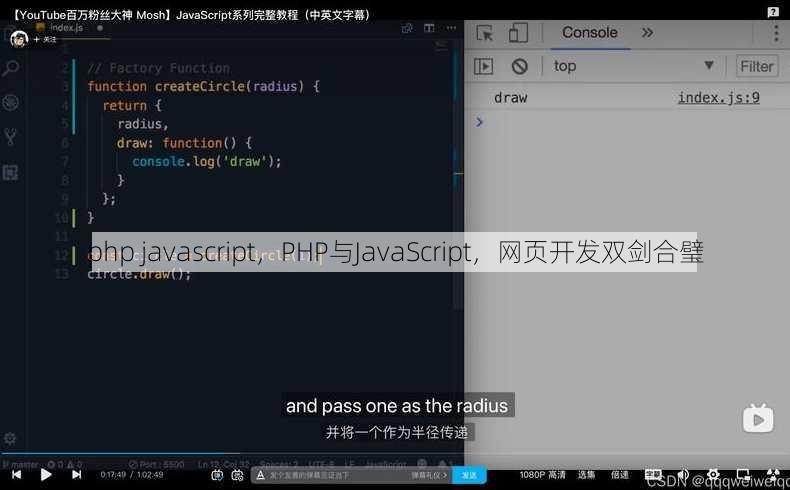Open danmaku text style 'A' icon
Viewport: 790px width, 490px height.
point(260,475)
